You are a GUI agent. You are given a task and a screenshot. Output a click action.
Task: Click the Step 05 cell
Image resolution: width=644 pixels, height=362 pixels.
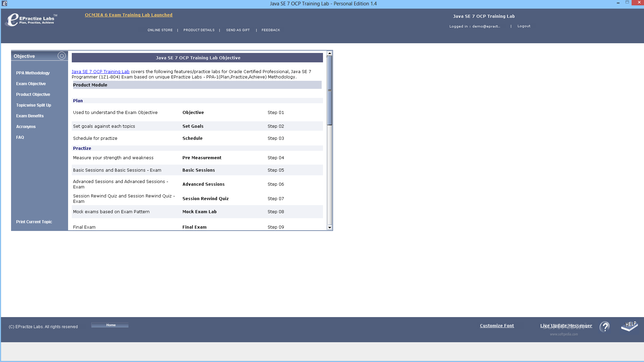click(x=276, y=170)
